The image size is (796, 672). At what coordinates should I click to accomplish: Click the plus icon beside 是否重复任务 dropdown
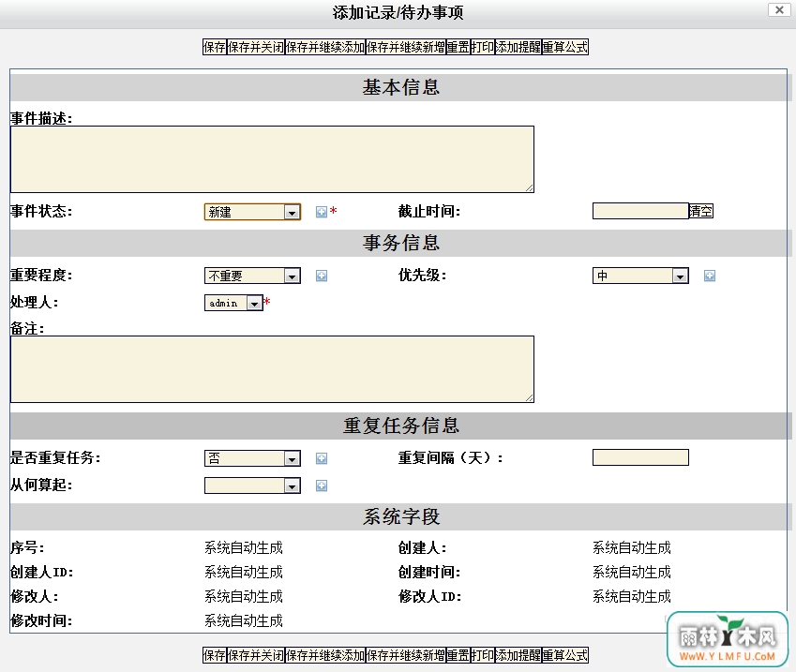tap(322, 458)
